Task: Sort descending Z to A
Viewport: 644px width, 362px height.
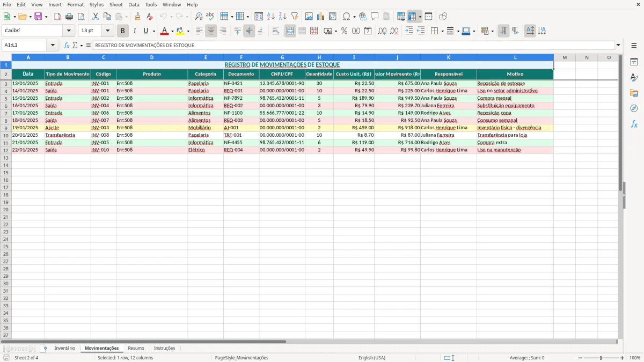Action: tap(283, 17)
